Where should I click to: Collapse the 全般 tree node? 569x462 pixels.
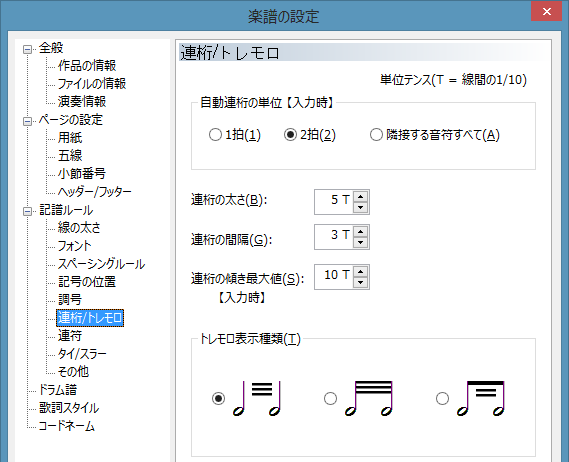[x=27, y=49]
